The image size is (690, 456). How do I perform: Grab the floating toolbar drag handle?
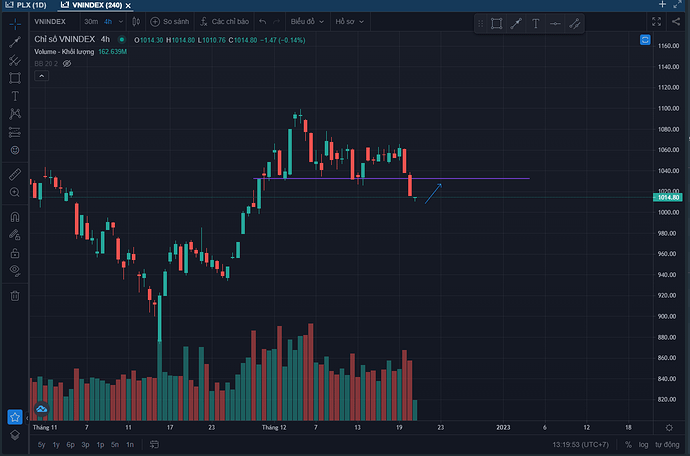[x=481, y=24]
